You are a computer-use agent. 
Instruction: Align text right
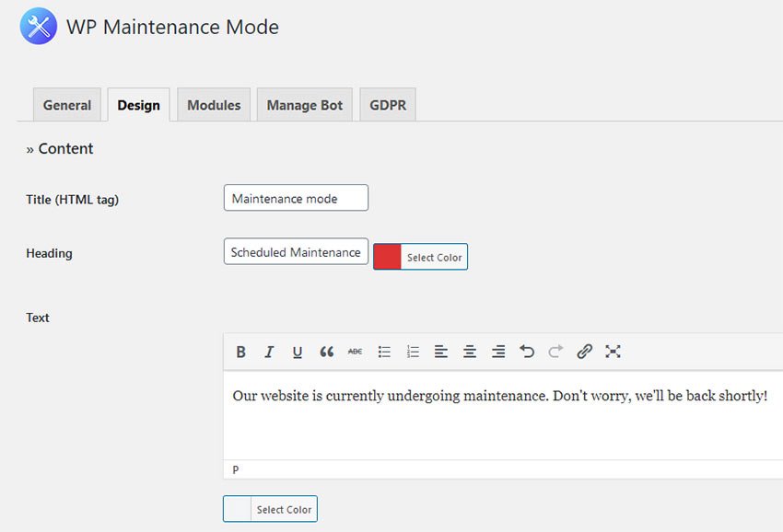click(x=498, y=352)
